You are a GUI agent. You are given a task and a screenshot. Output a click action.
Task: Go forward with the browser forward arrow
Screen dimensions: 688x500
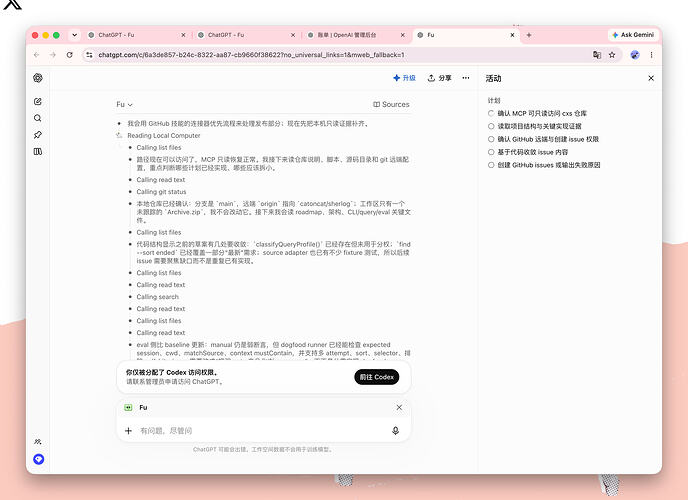[53, 55]
